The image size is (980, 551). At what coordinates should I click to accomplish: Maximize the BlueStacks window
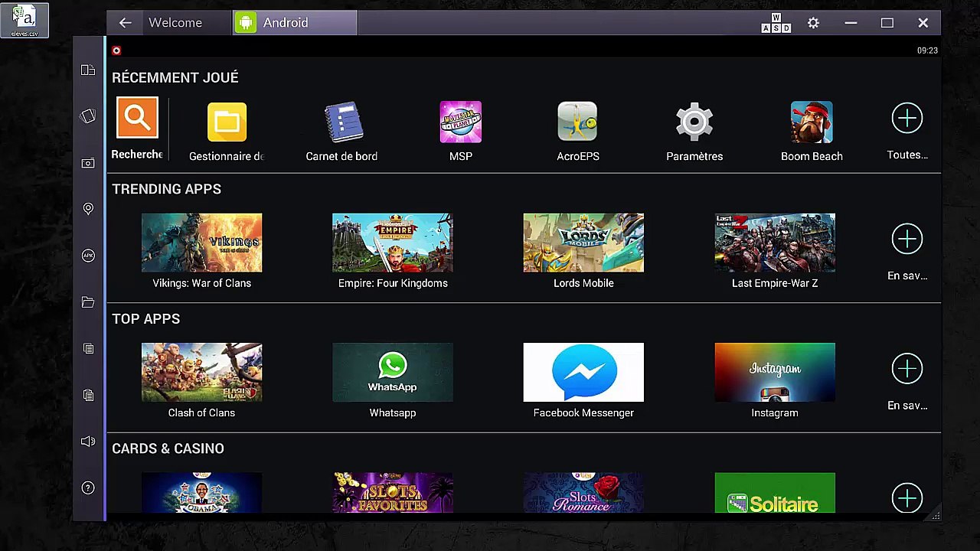[887, 23]
